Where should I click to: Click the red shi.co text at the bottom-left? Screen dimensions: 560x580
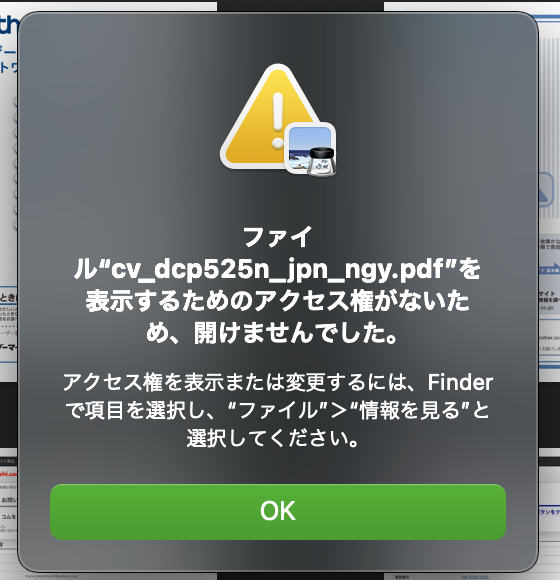pyautogui.click(x=8, y=474)
